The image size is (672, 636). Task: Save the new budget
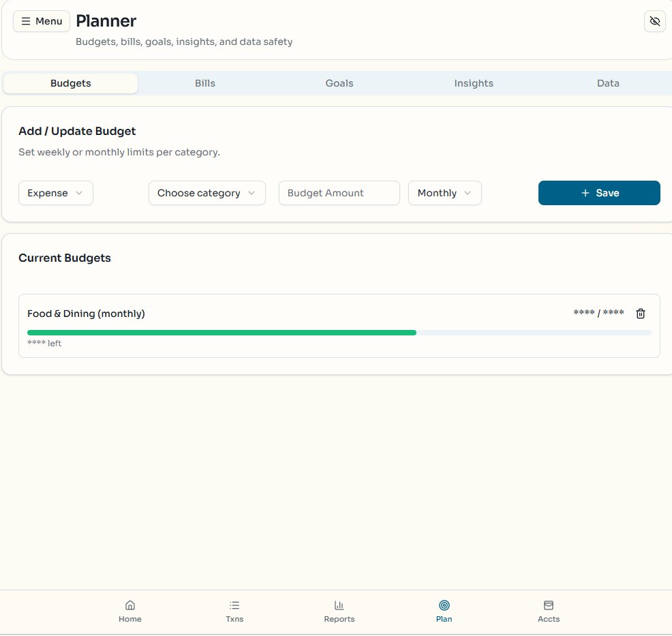(x=599, y=193)
